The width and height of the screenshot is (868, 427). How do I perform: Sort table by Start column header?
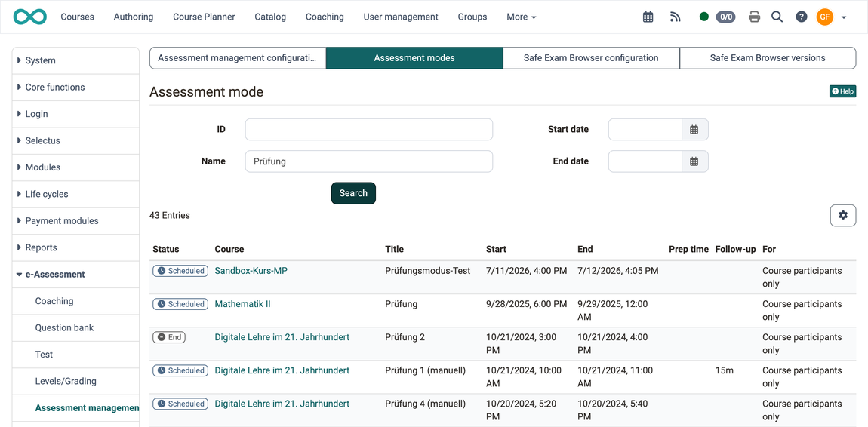(x=496, y=250)
